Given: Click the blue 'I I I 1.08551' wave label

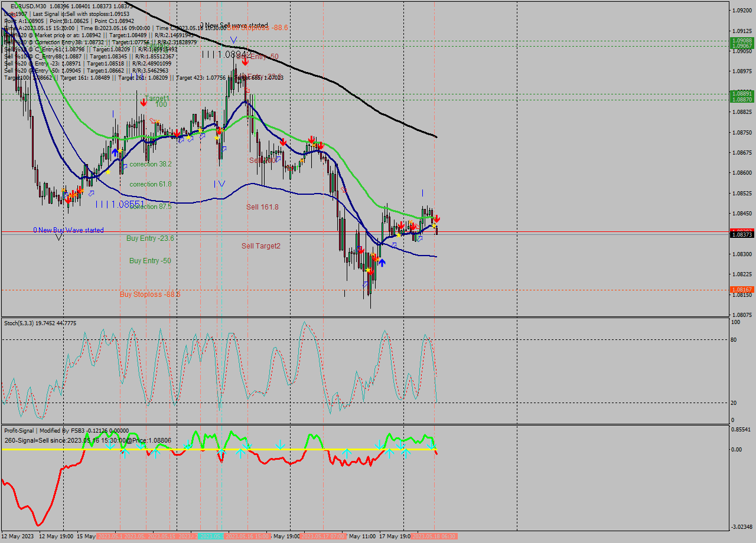Looking at the screenshot, I should [x=120, y=204].
